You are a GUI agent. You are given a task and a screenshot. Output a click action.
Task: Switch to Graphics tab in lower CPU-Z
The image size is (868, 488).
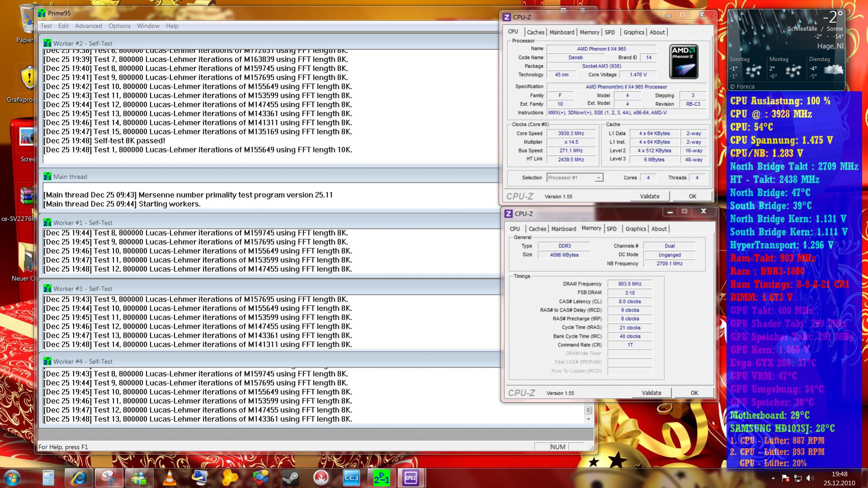pyautogui.click(x=636, y=229)
